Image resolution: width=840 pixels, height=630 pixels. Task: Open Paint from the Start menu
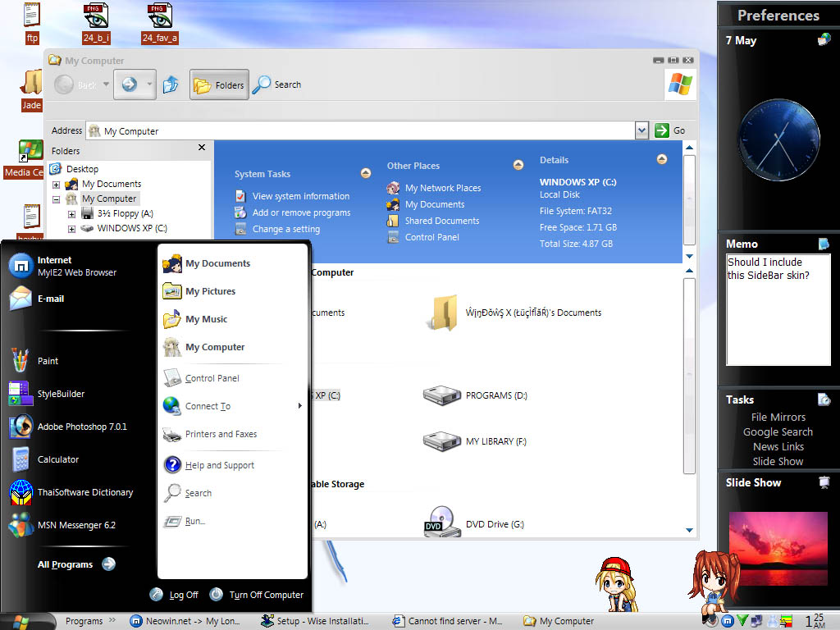[x=48, y=361]
